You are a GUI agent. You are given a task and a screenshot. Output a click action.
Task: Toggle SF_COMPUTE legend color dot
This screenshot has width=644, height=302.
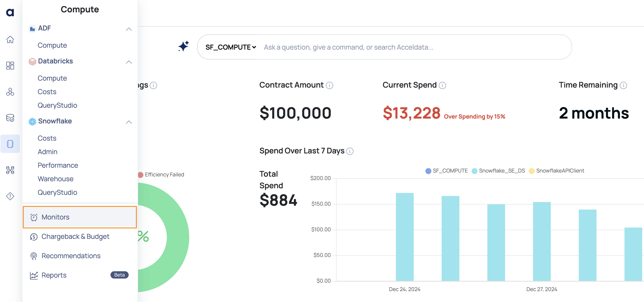pos(428,171)
